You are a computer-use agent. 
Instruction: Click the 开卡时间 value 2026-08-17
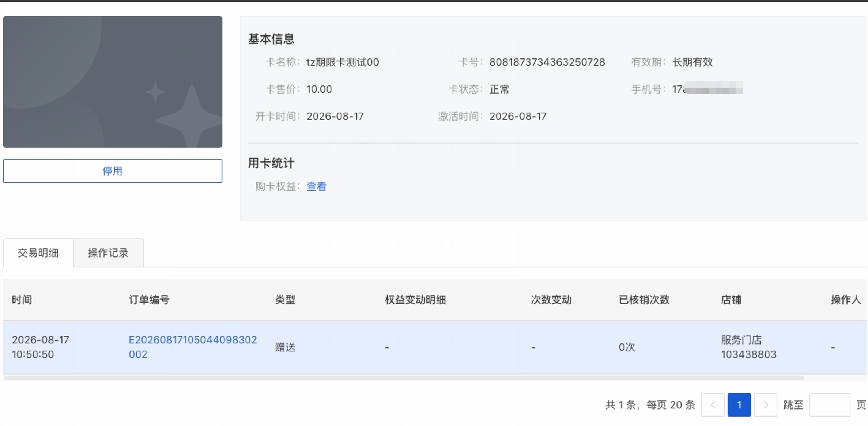pos(335,117)
